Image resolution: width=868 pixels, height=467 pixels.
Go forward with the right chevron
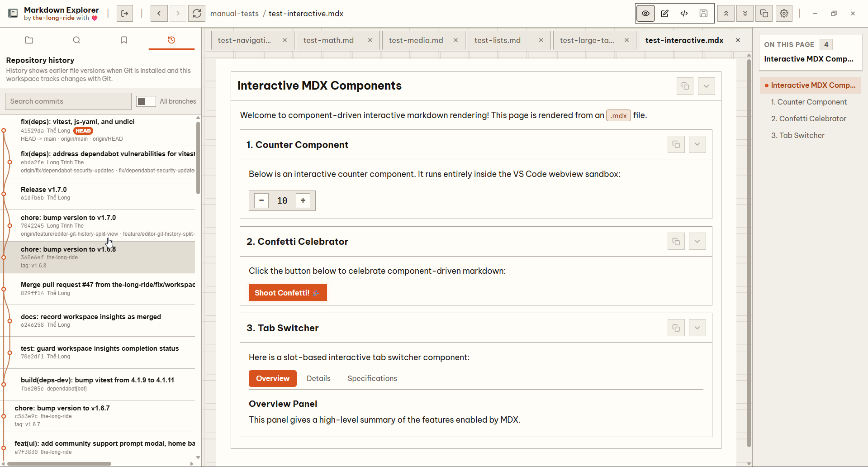(178, 14)
